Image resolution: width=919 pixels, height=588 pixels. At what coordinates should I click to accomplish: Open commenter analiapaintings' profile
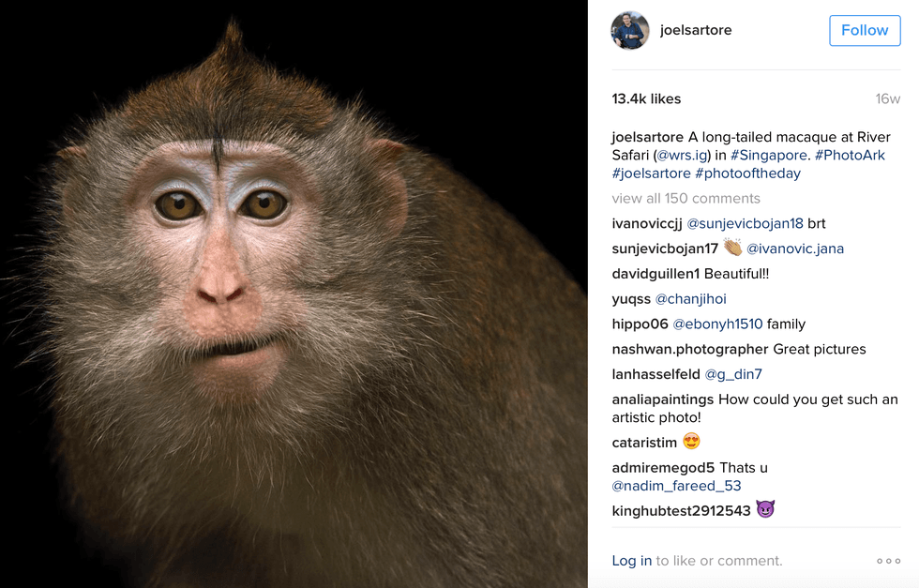pyautogui.click(x=662, y=400)
